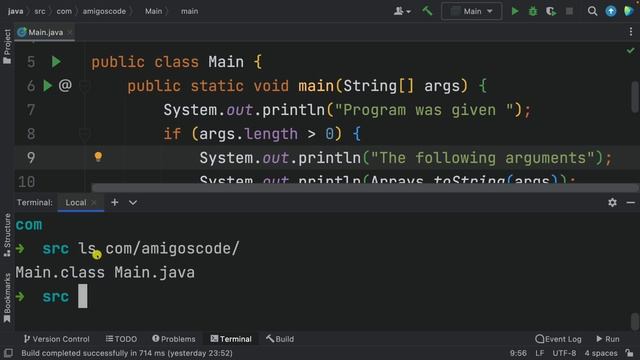
Task: Open the editor tabs three-dot menu
Action: (631, 32)
